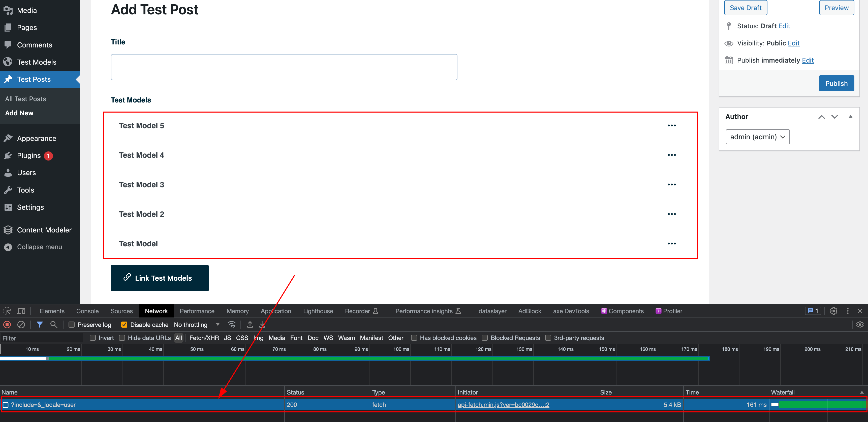Open DevTools settings gear
The height and width of the screenshot is (422, 868).
(x=834, y=311)
